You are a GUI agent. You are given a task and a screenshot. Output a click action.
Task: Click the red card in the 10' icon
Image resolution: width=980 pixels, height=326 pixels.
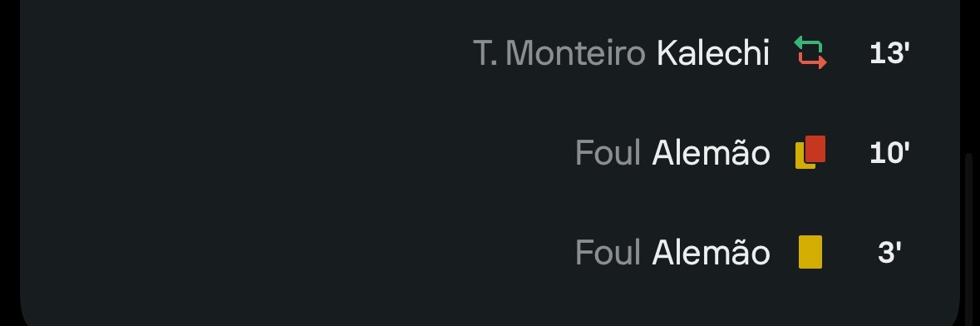815,149
